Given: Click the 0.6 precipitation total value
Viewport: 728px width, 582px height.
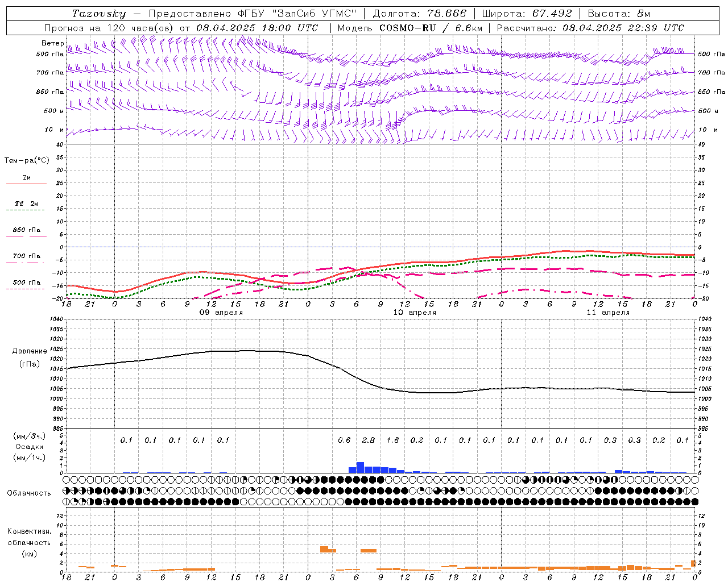Looking at the screenshot, I should (x=344, y=440).
